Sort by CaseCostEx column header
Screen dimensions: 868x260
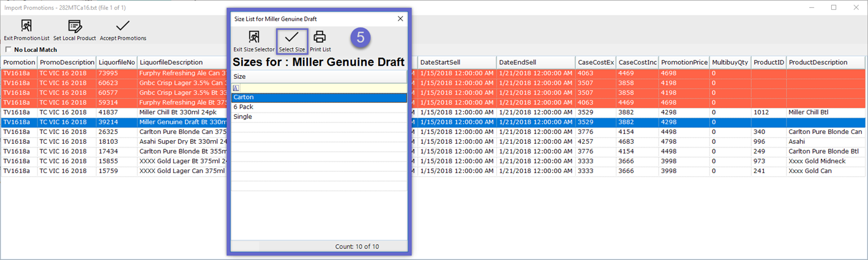pos(596,62)
